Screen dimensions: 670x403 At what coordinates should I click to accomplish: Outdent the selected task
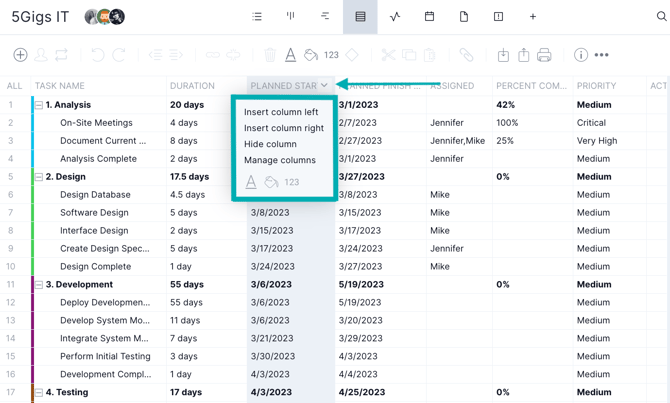point(155,55)
